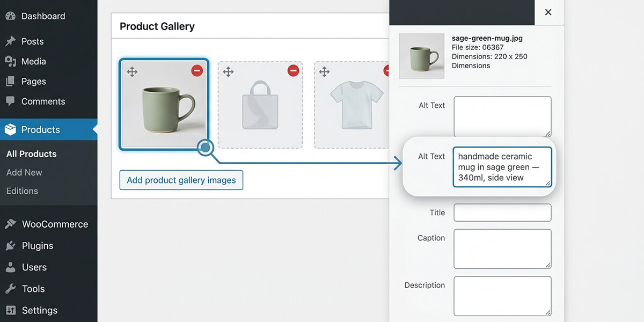Click the Title input field
The height and width of the screenshot is (322, 644).
502,213
